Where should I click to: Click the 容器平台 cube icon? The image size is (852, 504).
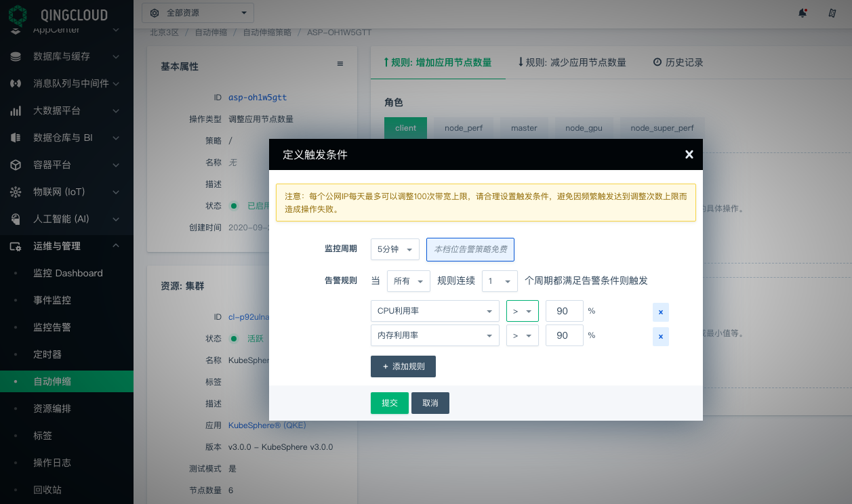16,165
